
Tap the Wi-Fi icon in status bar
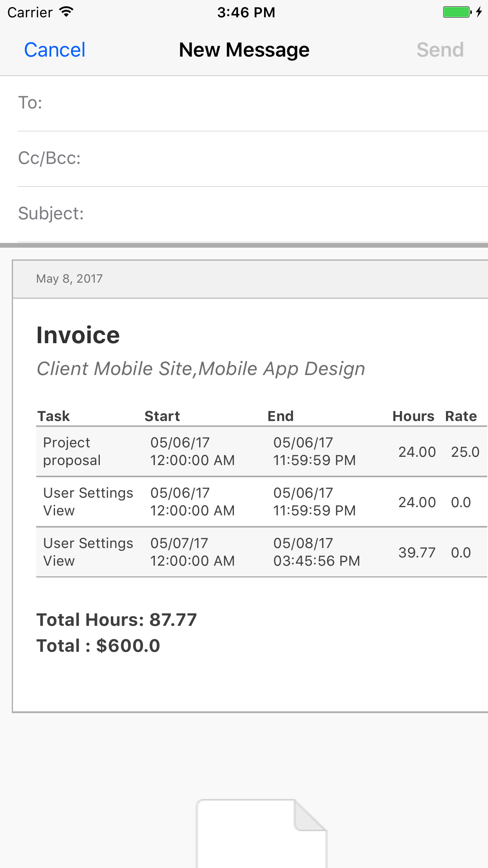66,12
